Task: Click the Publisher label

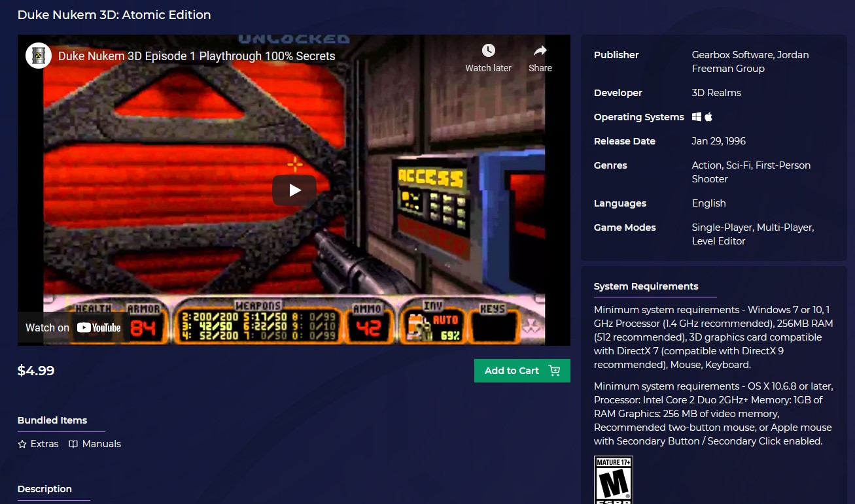Action: click(616, 55)
